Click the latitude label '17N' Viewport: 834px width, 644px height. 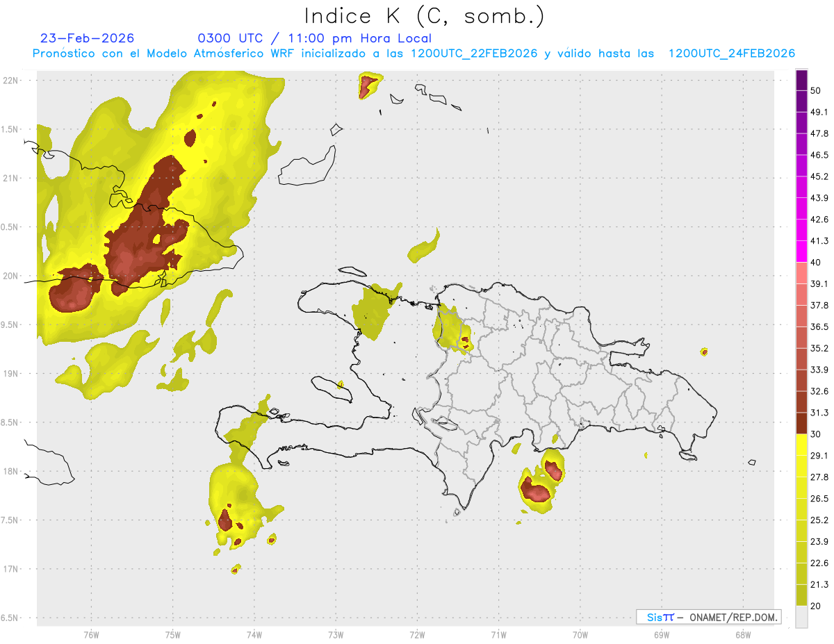click(11, 569)
